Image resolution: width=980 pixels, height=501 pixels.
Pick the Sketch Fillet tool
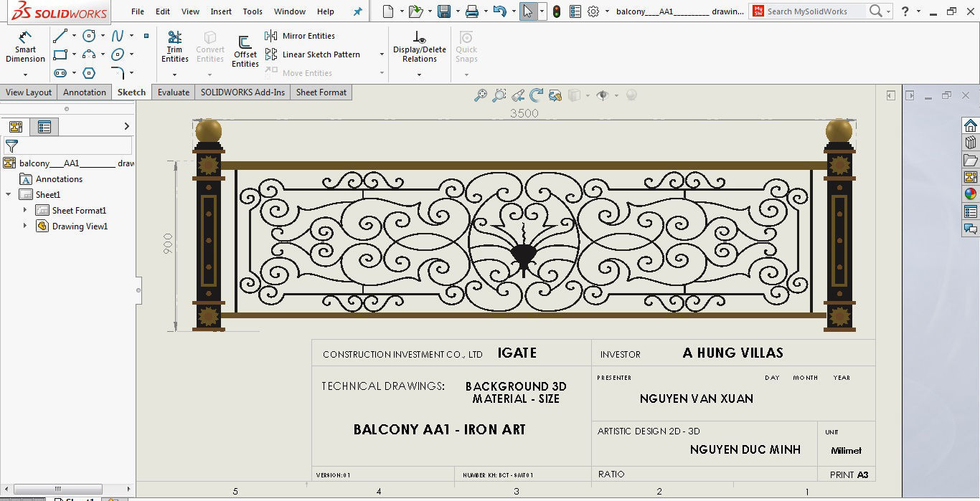pos(118,72)
